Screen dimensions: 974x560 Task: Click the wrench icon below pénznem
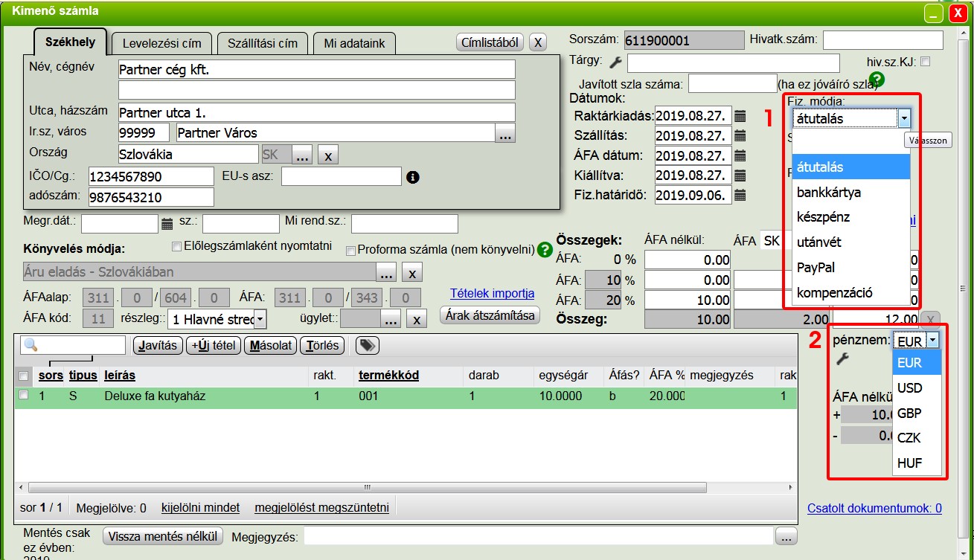(842, 359)
